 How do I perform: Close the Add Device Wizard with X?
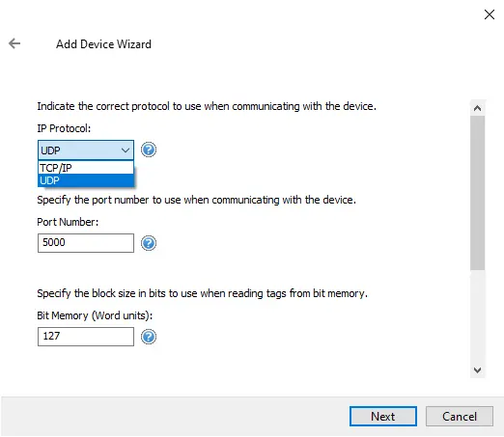point(490,14)
